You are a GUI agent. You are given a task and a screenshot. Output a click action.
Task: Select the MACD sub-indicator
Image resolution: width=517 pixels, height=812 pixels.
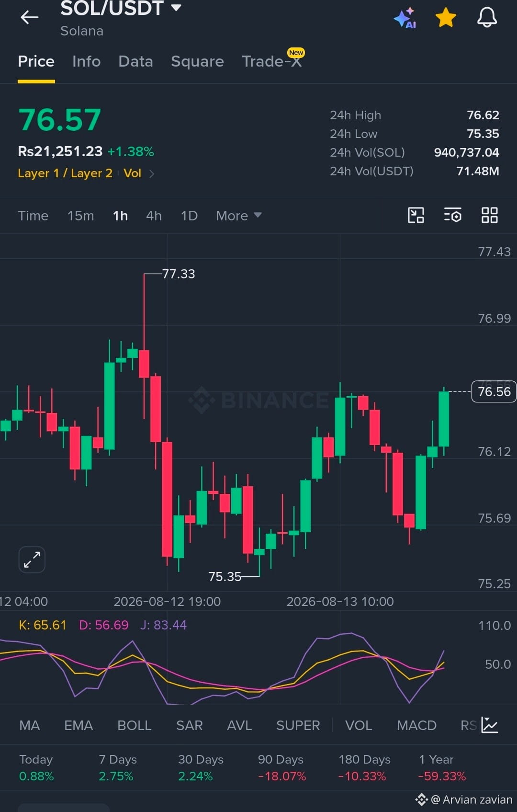point(416,725)
